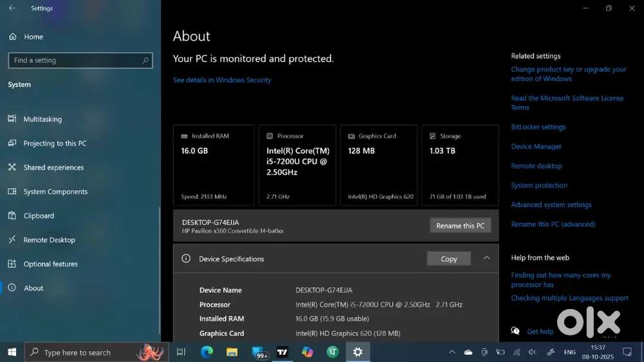644x362 pixels.
Task: Click the Processor i5-7200U card
Action: [298, 165]
